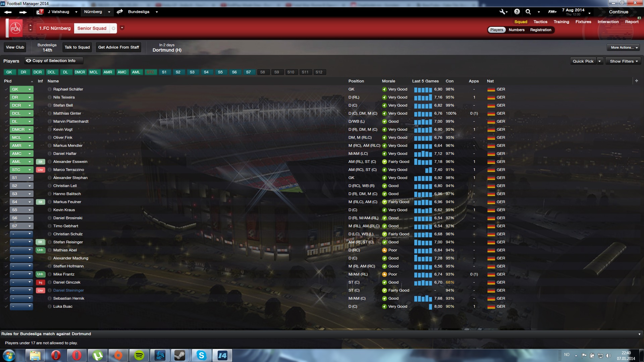Click the GK position filter chip

point(9,72)
